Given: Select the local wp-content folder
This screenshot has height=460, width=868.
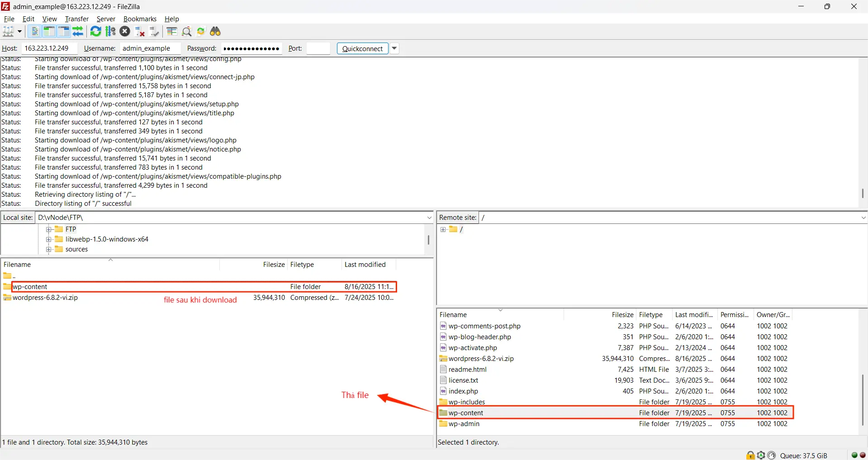Looking at the screenshot, I should click(x=199, y=287).
